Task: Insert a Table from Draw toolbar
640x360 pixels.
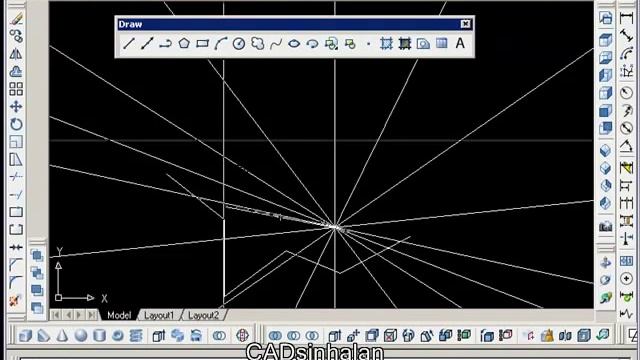Action: (x=442, y=43)
